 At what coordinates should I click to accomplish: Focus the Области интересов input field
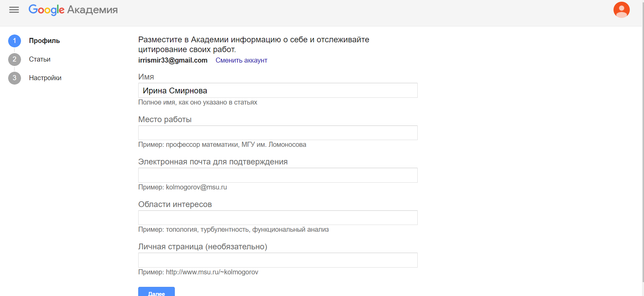point(278,218)
